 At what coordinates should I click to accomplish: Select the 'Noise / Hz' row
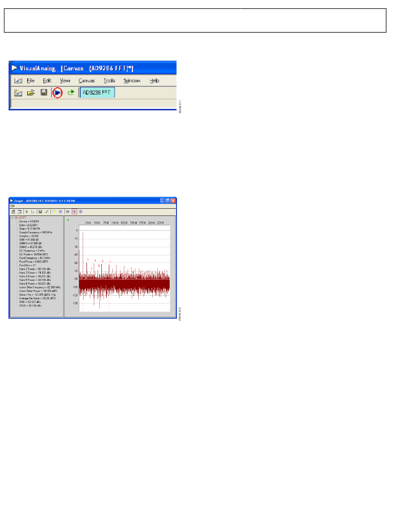(x=38, y=294)
